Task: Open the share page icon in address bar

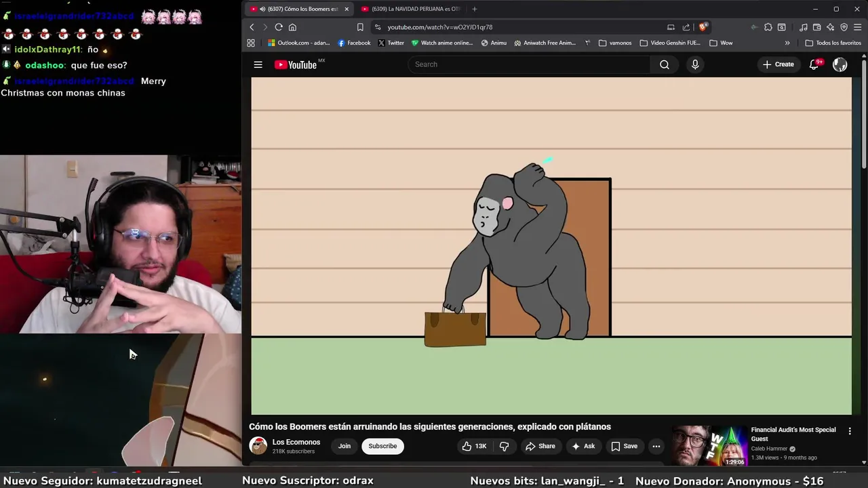Action: pos(686,27)
